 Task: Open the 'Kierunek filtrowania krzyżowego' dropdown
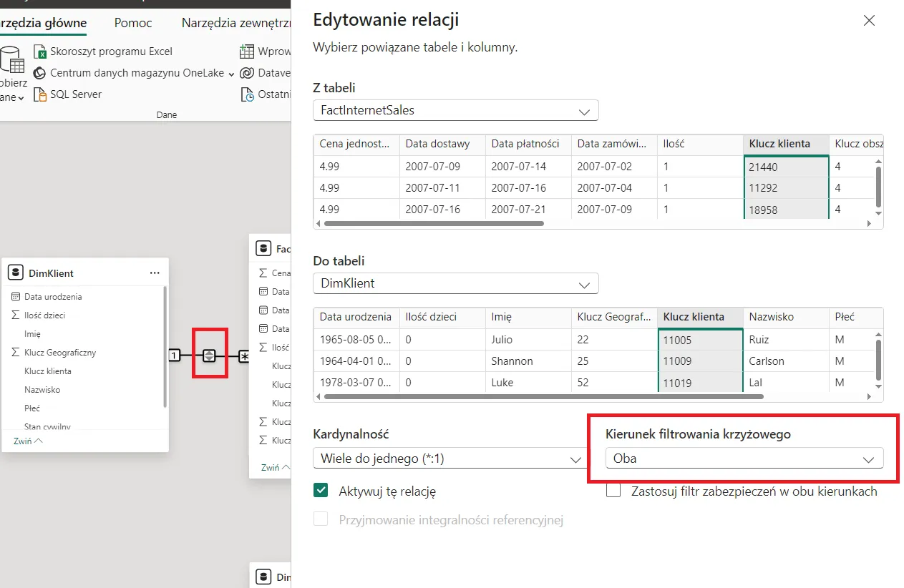point(744,459)
